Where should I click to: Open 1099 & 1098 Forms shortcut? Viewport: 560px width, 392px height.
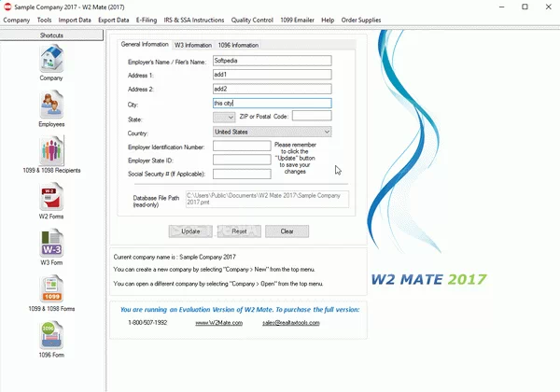(51, 288)
